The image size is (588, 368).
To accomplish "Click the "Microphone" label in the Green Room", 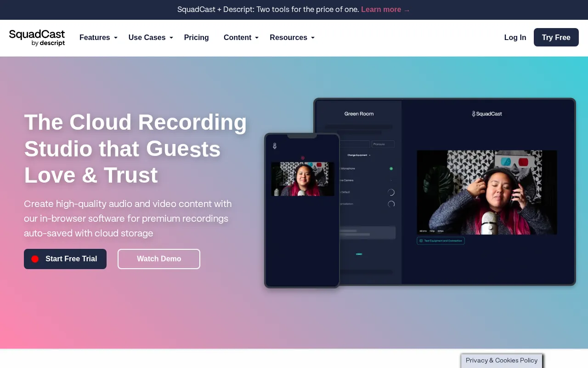I will (348, 169).
